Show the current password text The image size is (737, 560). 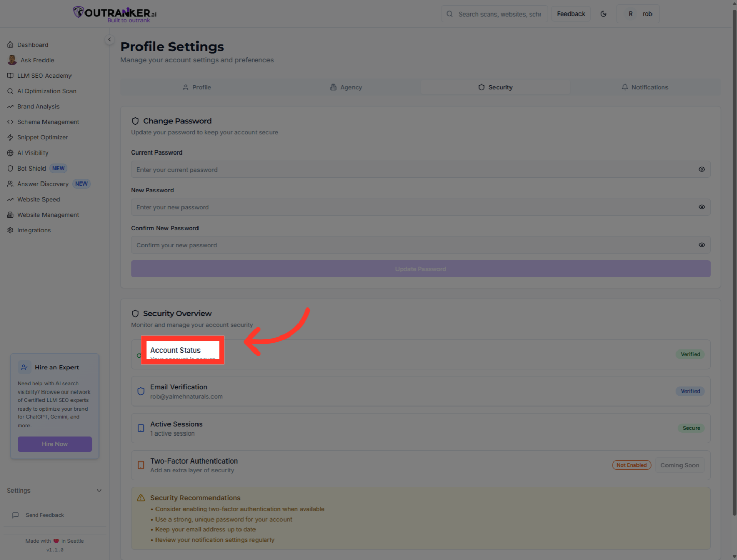point(702,169)
